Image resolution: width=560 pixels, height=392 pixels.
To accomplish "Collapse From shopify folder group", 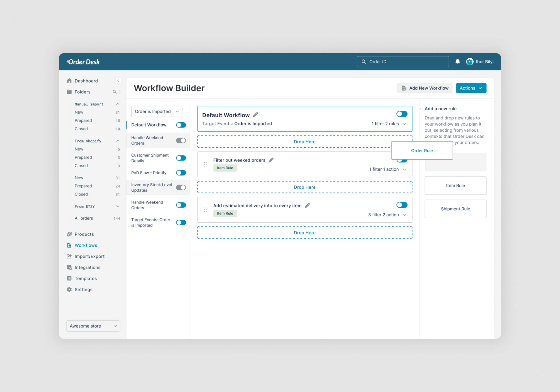I will pyautogui.click(x=118, y=141).
